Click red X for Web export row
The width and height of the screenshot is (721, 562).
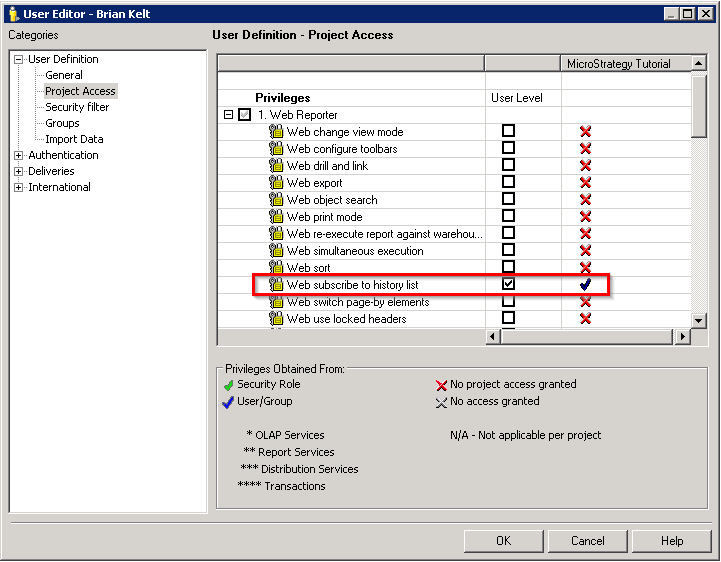coord(585,183)
